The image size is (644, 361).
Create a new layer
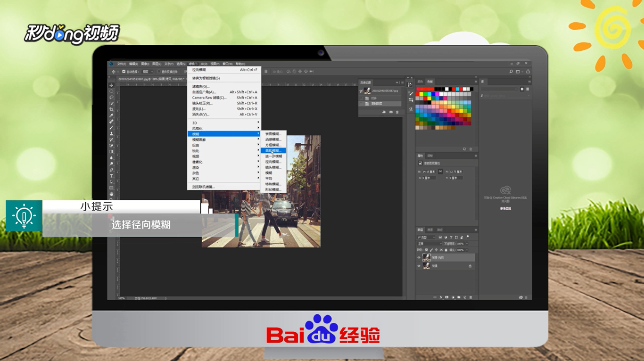tap(464, 297)
